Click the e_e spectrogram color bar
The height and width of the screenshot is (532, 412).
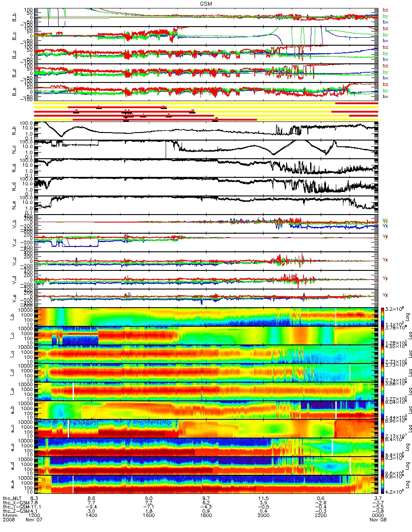tap(382, 484)
